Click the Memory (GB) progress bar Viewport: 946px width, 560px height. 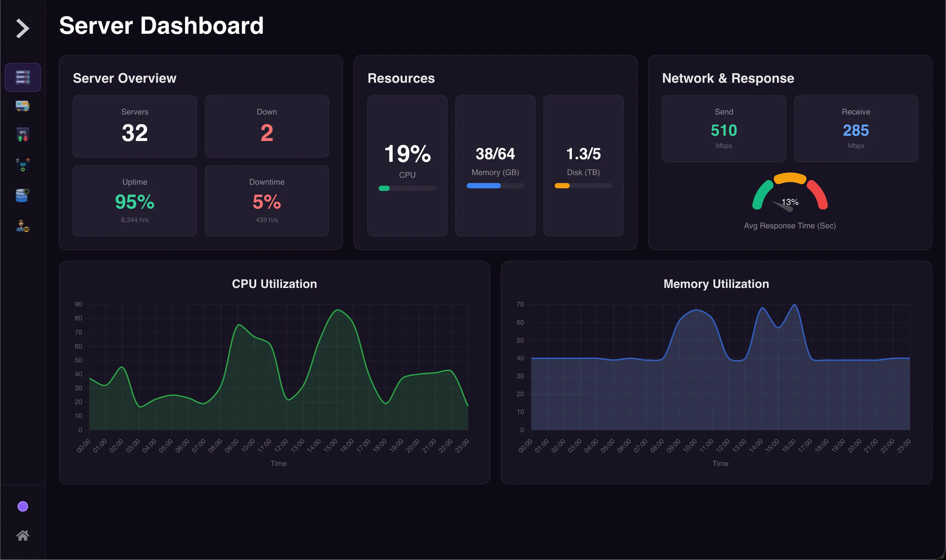click(x=495, y=186)
